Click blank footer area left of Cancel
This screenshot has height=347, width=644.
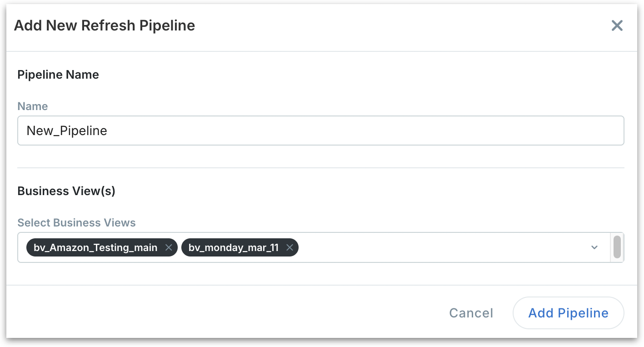click(227, 313)
